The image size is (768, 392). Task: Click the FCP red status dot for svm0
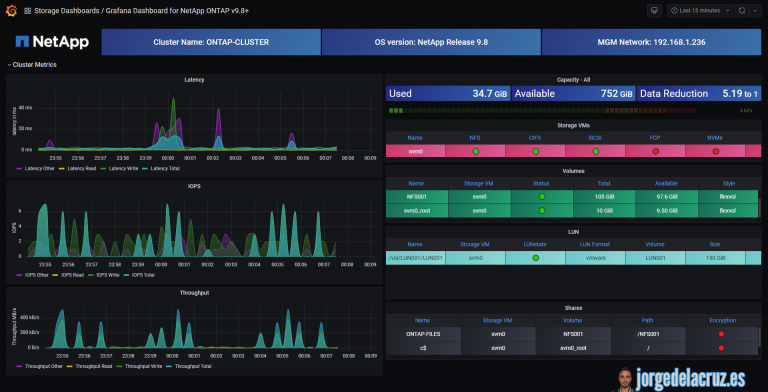click(655, 151)
